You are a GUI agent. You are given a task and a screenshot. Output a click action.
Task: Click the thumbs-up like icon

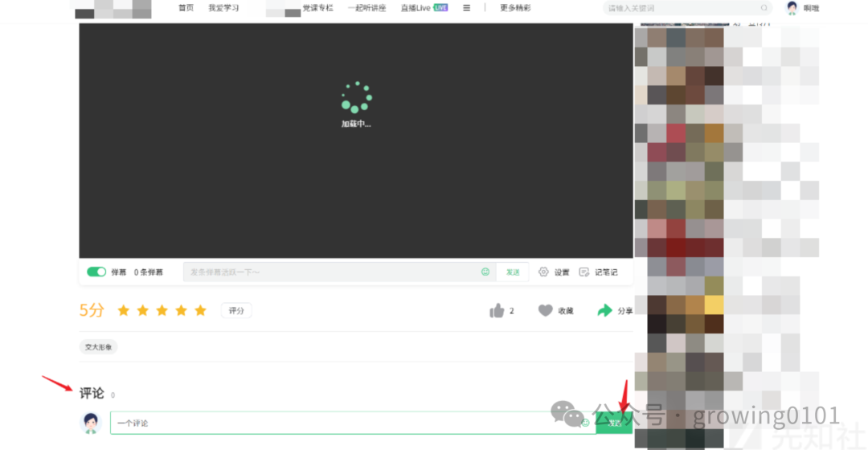(x=497, y=310)
